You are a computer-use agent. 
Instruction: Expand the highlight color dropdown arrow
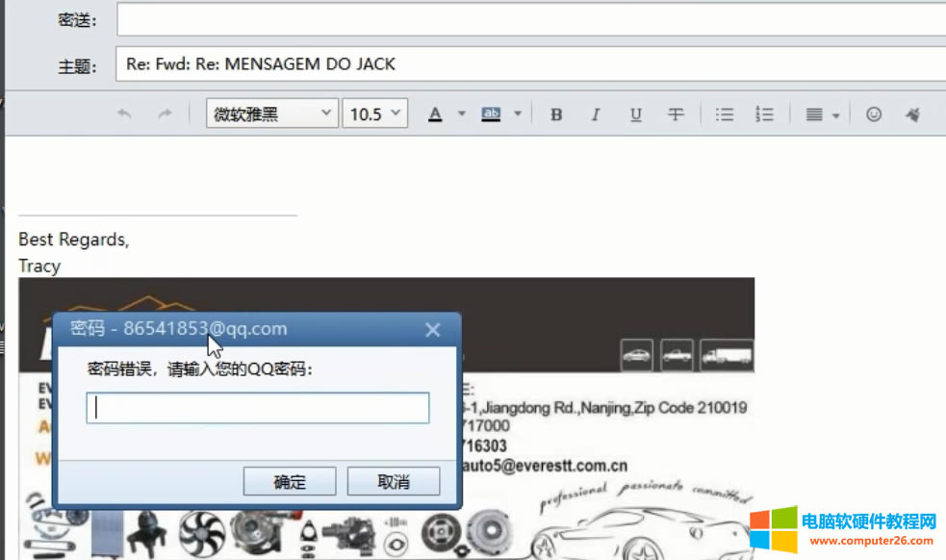[517, 115]
